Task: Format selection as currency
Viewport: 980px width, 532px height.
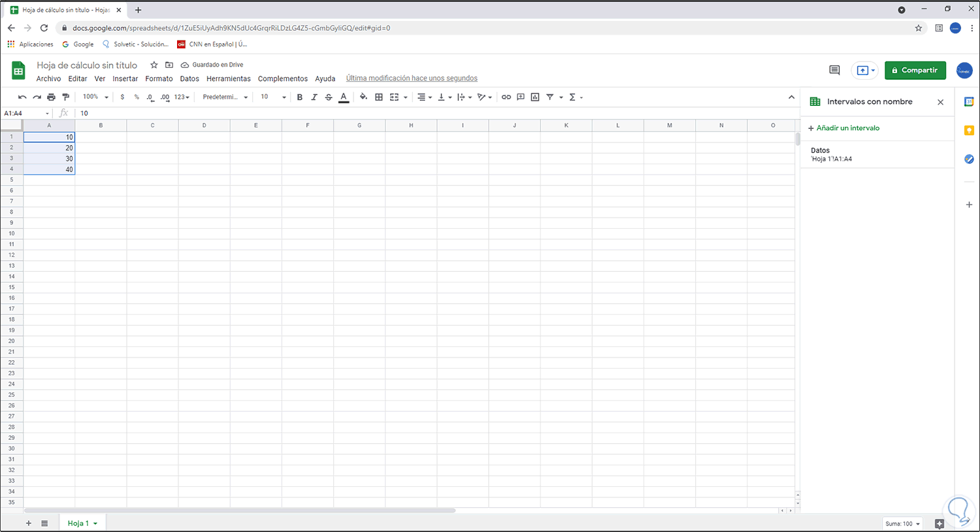Action: point(122,97)
